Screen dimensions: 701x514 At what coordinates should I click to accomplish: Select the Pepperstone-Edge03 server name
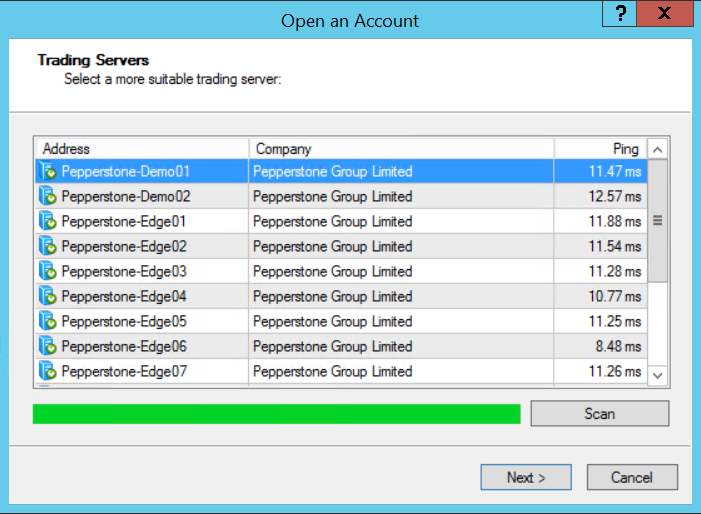coord(124,272)
